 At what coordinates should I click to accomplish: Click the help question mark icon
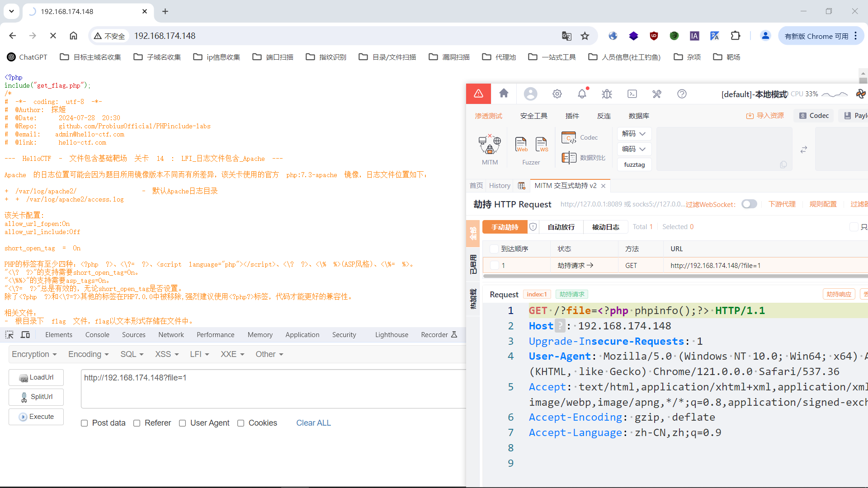pyautogui.click(x=682, y=94)
